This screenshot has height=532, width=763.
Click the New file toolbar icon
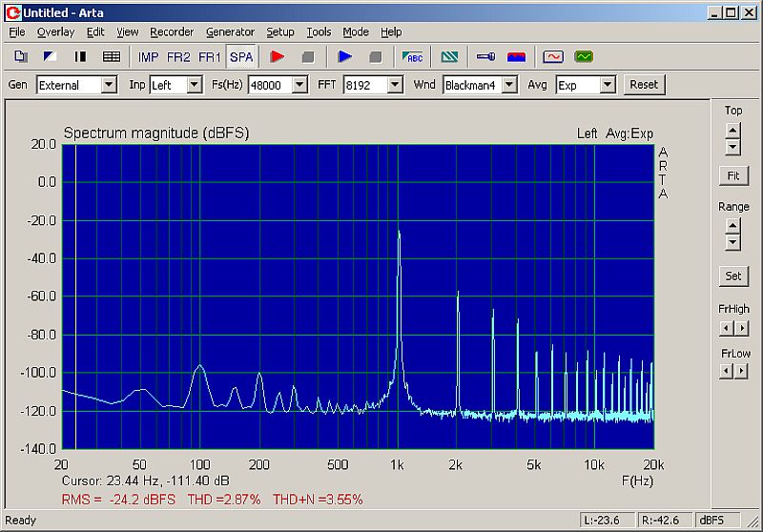point(20,56)
